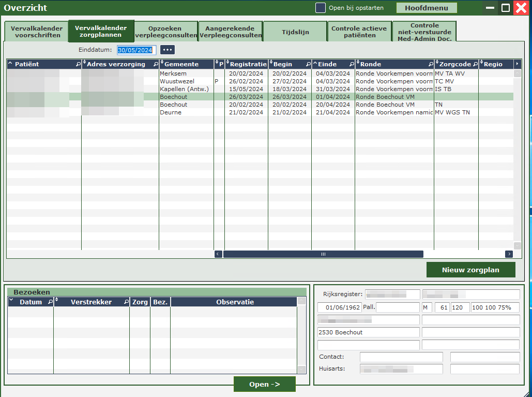Sort the list by Begin column header

[x=283, y=64]
